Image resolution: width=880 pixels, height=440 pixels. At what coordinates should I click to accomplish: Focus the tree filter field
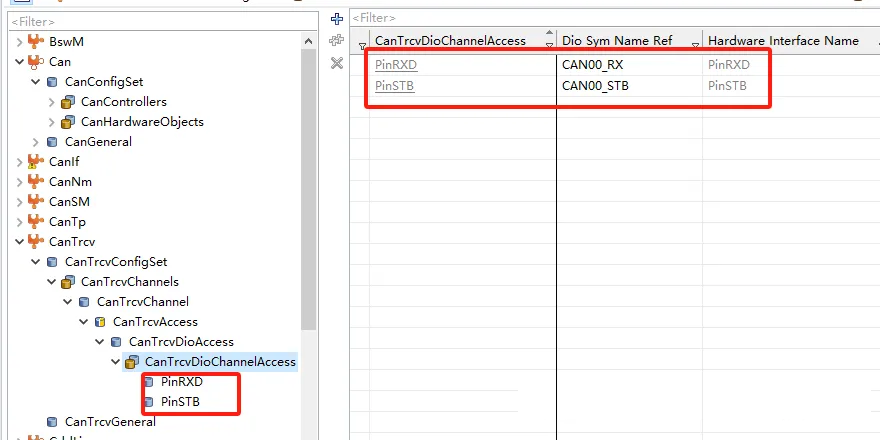click(x=163, y=22)
